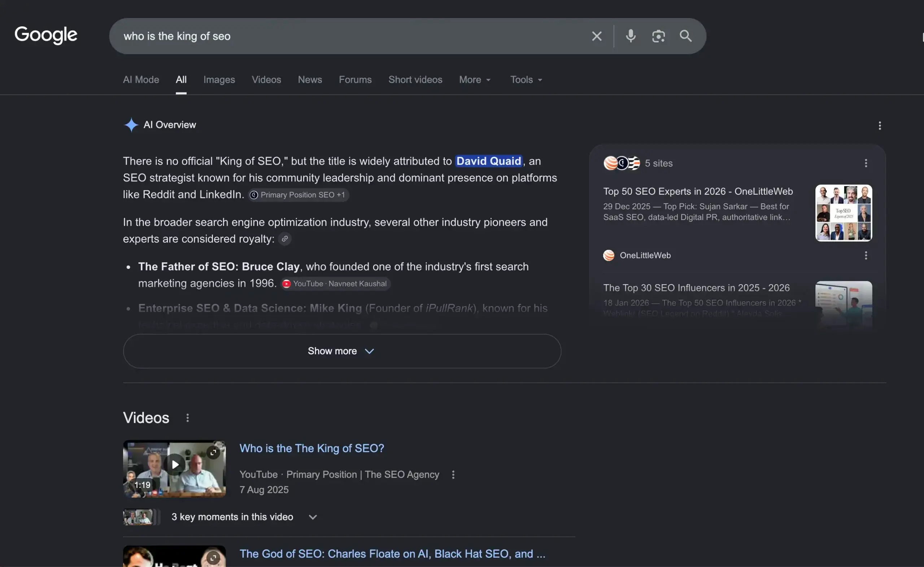Expand the More dropdown

pos(475,79)
